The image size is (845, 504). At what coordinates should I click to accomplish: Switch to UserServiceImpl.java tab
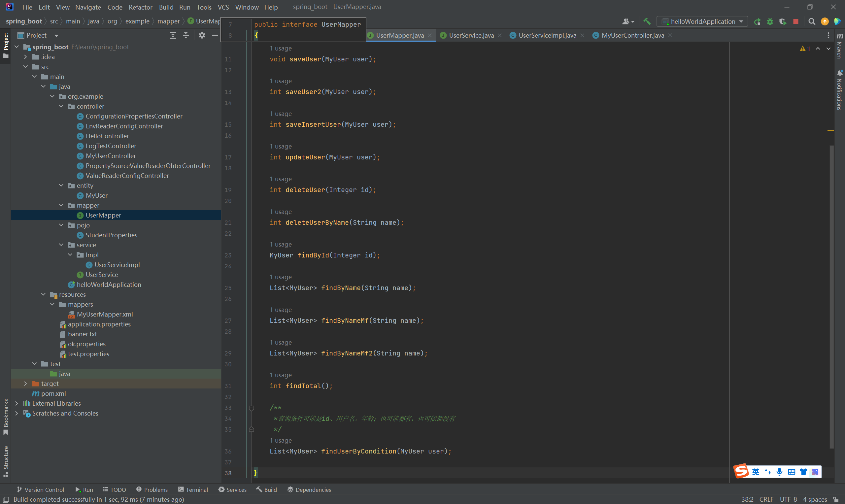pos(547,35)
